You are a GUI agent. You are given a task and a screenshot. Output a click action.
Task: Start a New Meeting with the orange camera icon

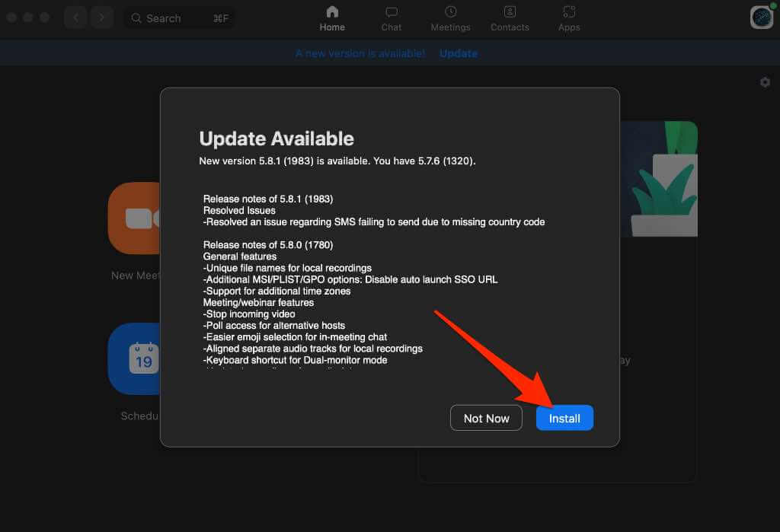(x=134, y=218)
